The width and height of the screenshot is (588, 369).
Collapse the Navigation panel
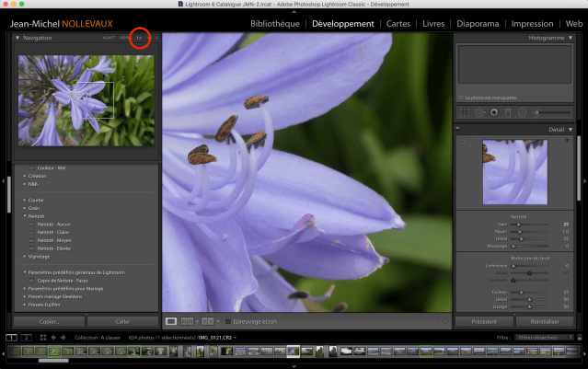pyautogui.click(x=17, y=38)
